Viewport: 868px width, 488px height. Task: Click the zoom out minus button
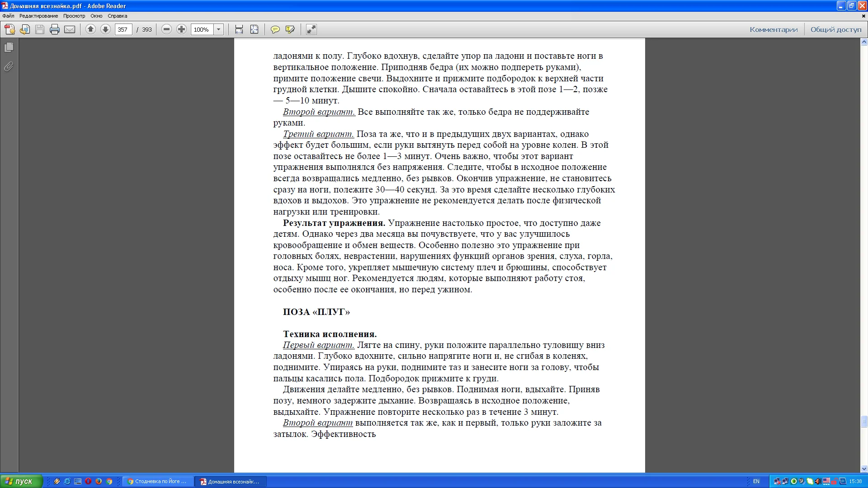coord(166,29)
